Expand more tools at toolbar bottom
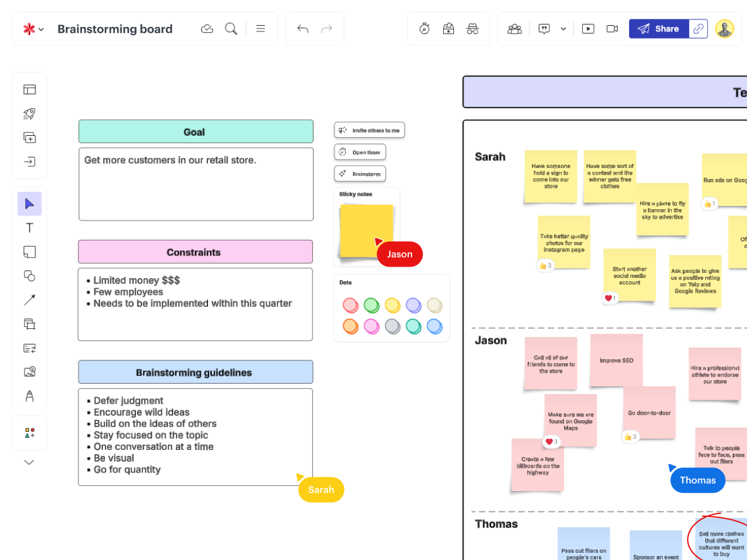 (x=29, y=462)
